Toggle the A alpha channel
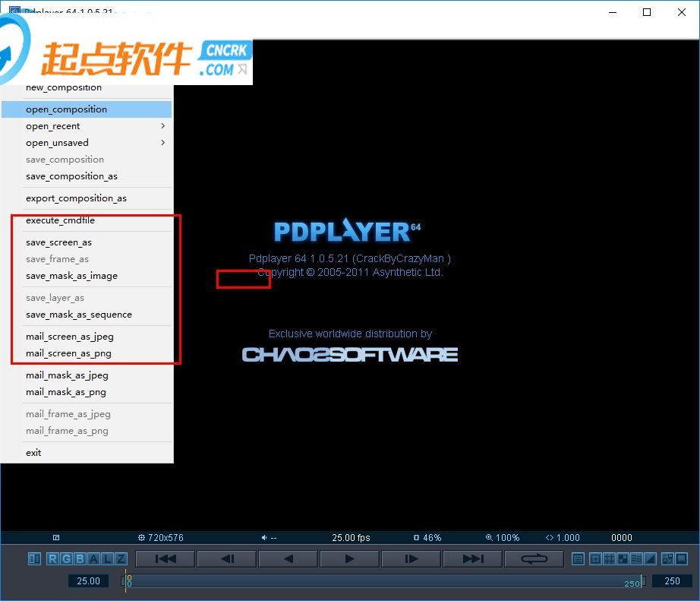 point(93,559)
